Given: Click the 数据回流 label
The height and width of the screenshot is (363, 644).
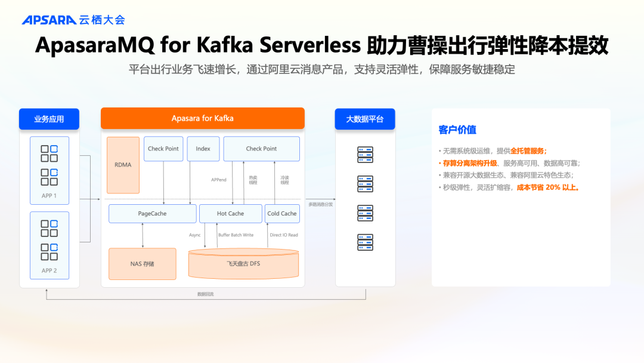Looking at the screenshot, I should coord(205,294).
